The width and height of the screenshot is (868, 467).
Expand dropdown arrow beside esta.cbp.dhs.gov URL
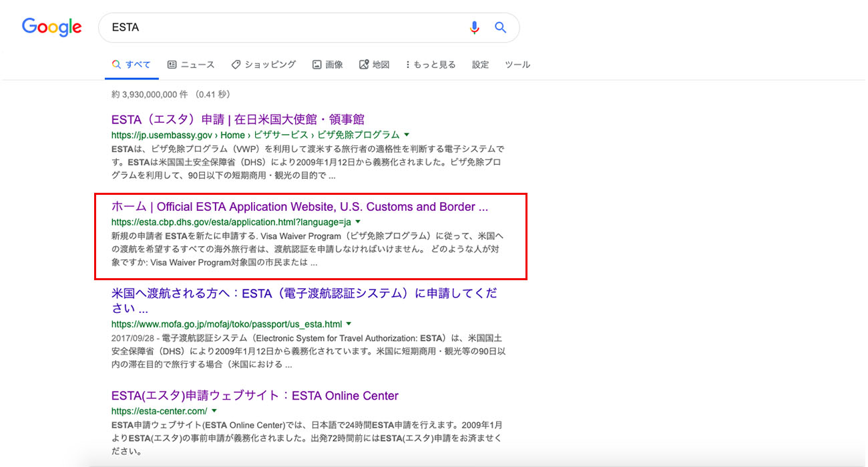pyautogui.click(x=358, y=221)
